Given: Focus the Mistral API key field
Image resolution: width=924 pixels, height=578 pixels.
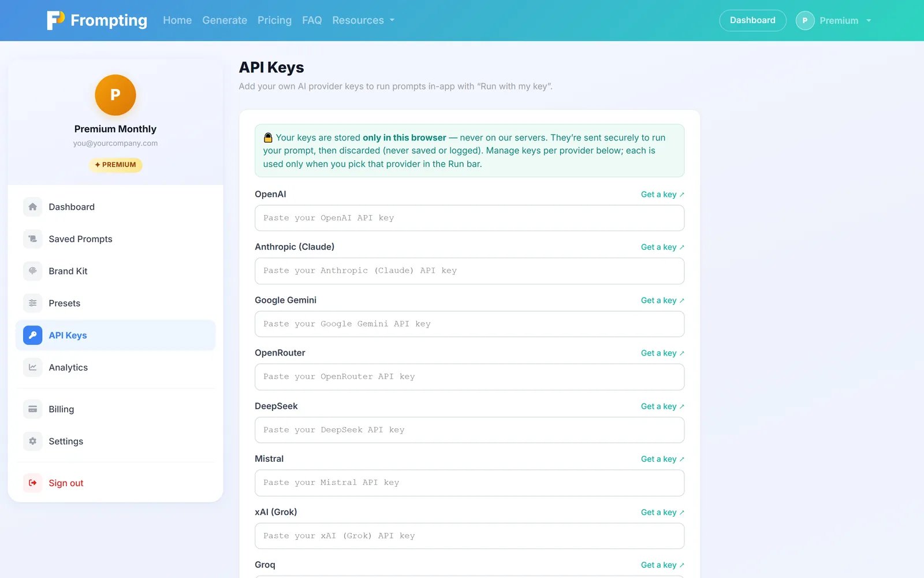Looking at the screenshot, I should (470, 483).
